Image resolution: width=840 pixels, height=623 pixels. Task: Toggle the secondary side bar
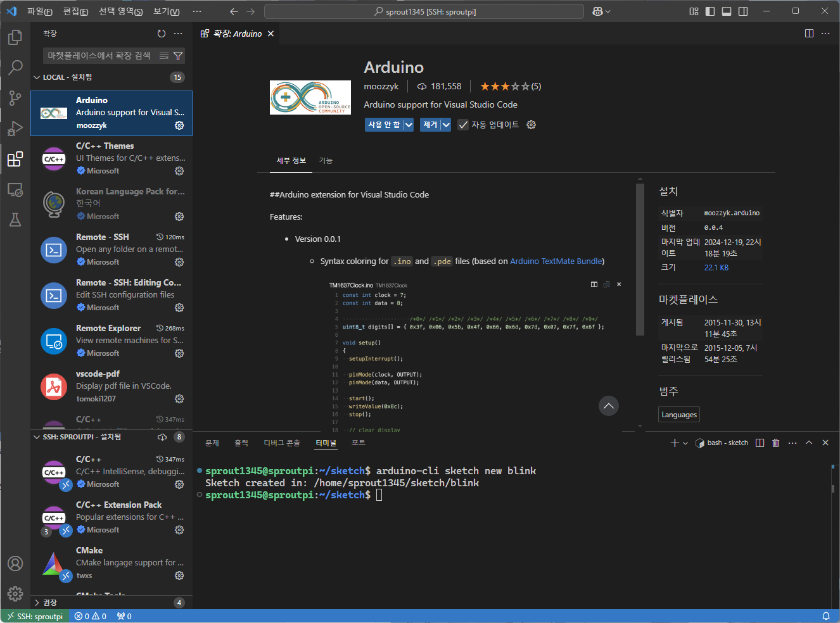pos(743,11)
